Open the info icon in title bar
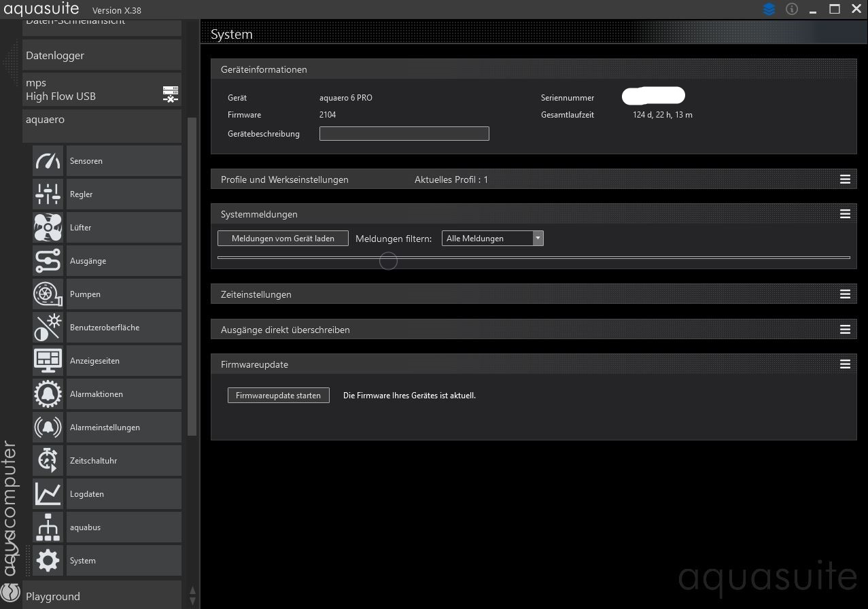868x609 pixels. tap(791, 10)
